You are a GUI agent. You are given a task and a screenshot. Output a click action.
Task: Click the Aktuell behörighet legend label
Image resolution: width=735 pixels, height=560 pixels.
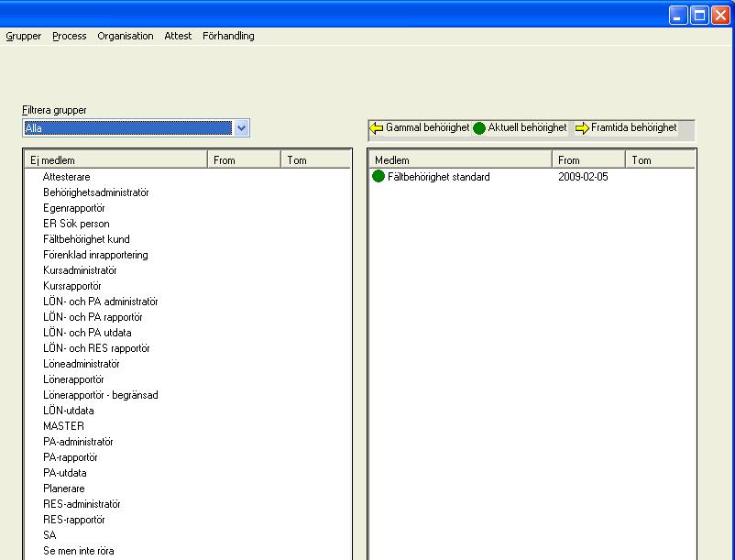point(527,127)
